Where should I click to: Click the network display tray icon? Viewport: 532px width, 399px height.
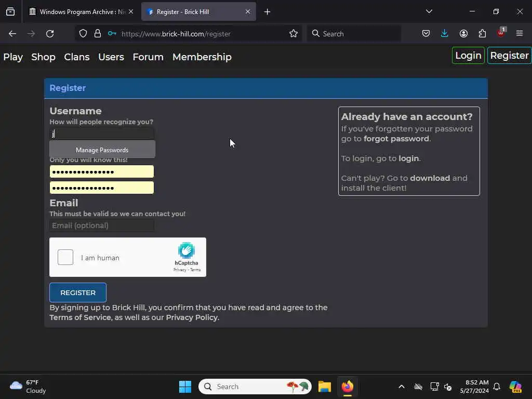click(x=434, y=387)
